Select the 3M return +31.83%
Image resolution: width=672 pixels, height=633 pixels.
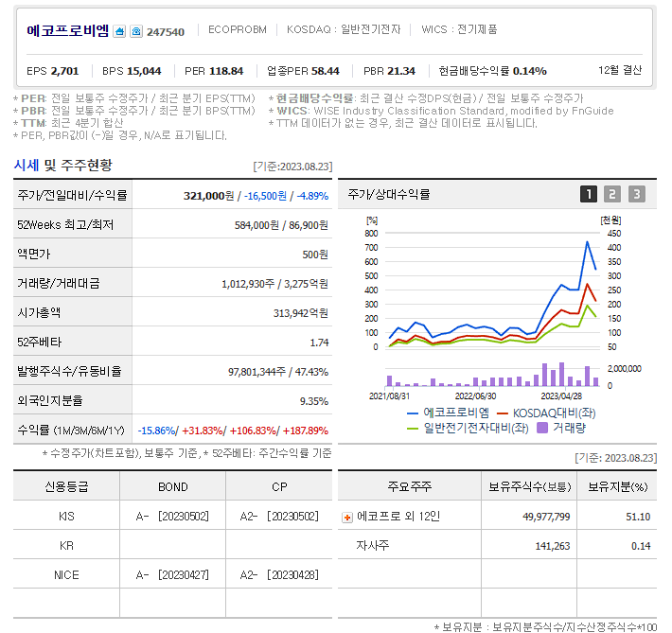203,431
